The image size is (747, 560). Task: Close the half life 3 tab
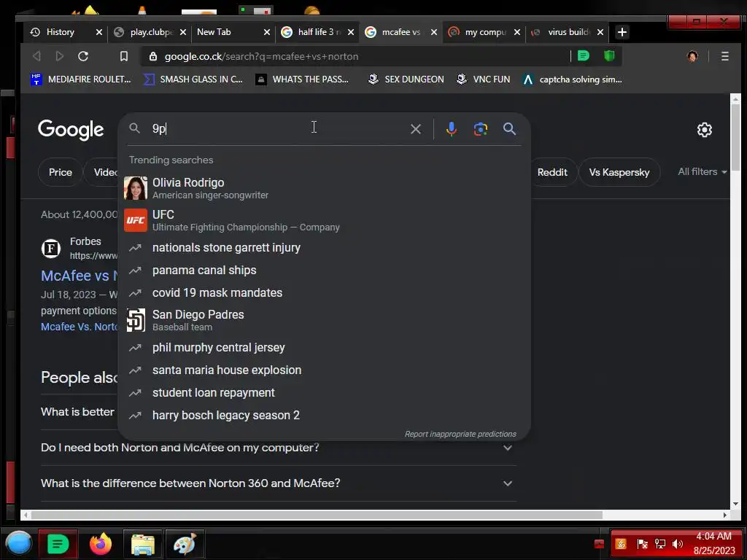coord(351,32)
